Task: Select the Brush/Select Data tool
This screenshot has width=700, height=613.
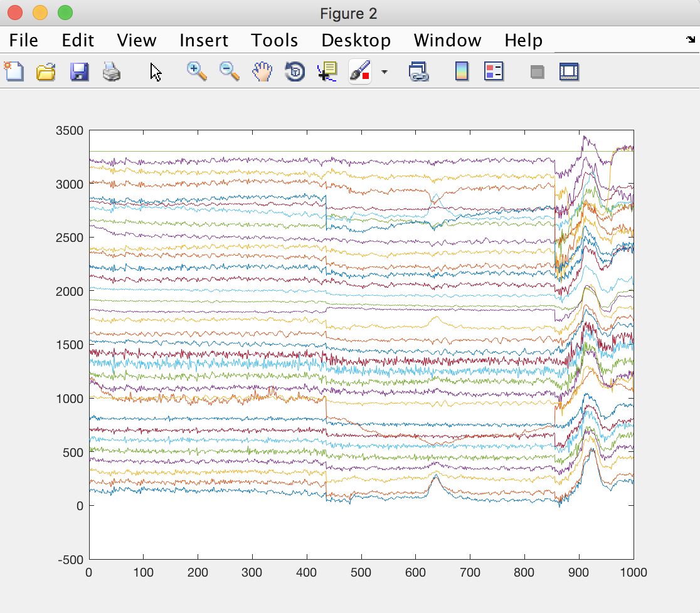Action: [x=360, y=72]
